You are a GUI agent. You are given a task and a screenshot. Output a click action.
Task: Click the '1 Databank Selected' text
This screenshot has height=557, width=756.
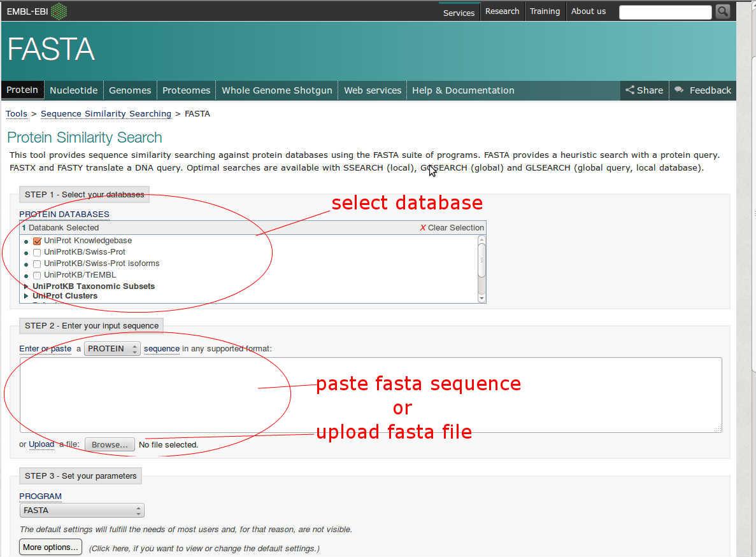coord(61,227)
